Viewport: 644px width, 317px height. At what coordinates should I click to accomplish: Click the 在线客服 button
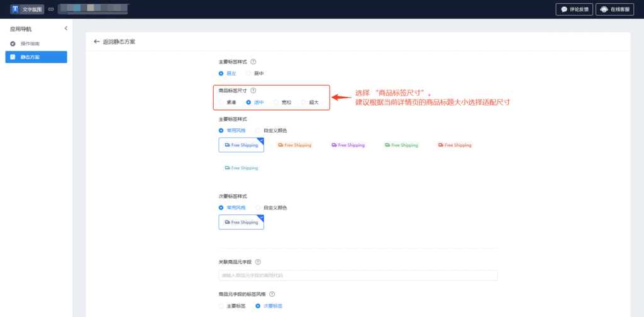(x=615, y=9)
